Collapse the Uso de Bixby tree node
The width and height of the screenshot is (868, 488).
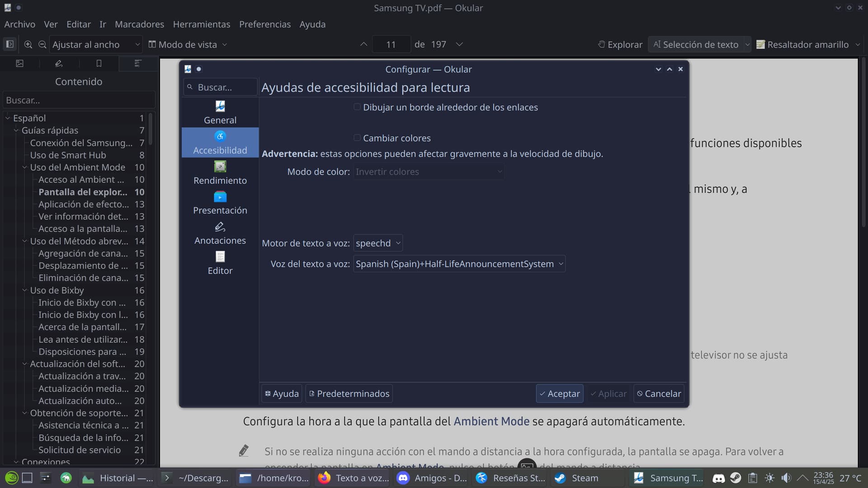(x=25, y=290)
